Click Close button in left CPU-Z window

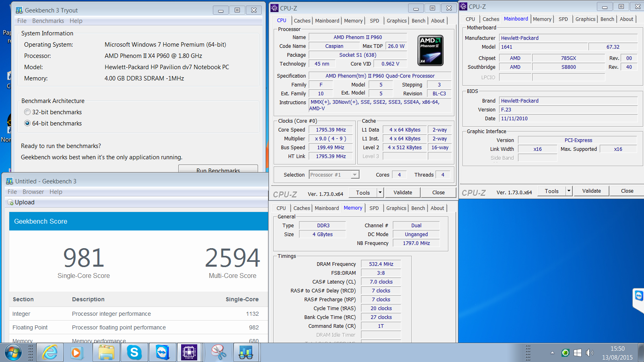click(438, 192)
